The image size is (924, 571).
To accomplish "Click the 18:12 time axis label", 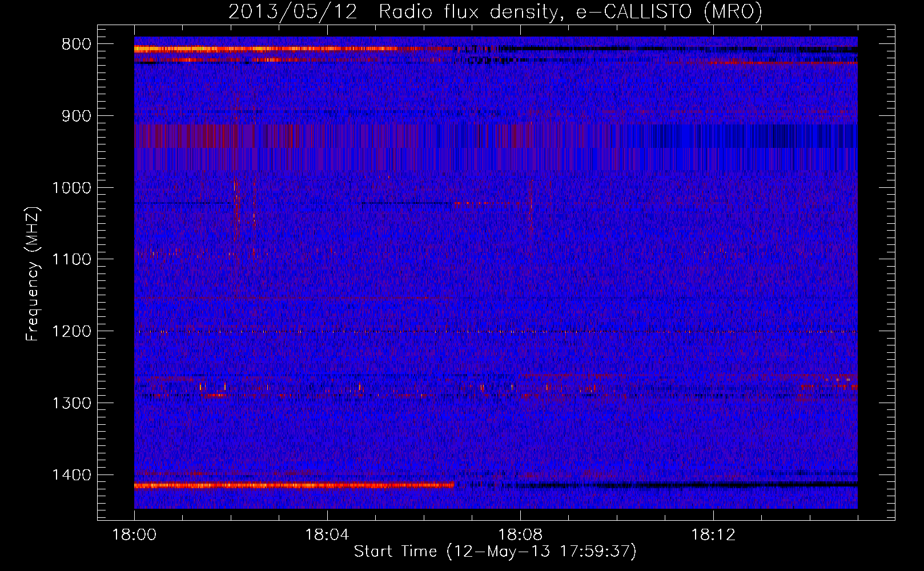I will point(713,535).
